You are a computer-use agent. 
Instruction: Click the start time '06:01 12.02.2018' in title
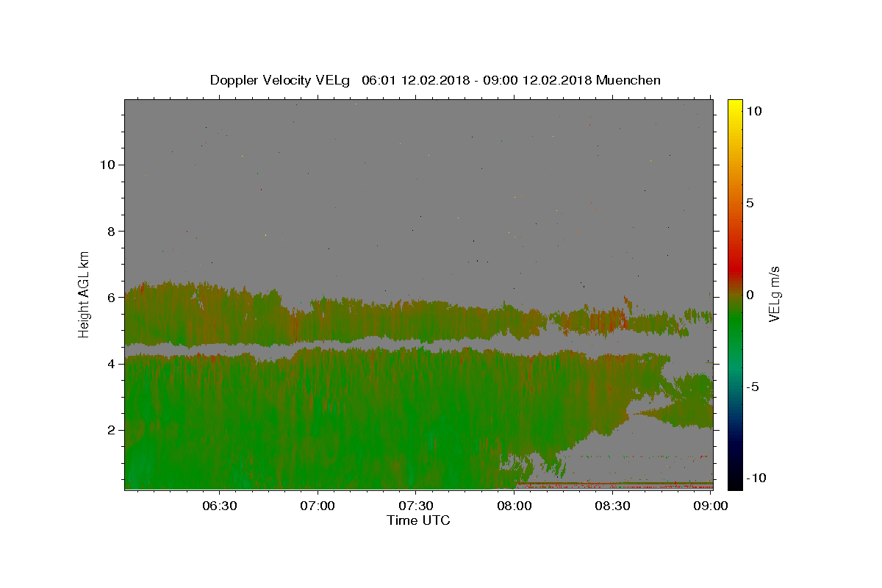(416, 80)
